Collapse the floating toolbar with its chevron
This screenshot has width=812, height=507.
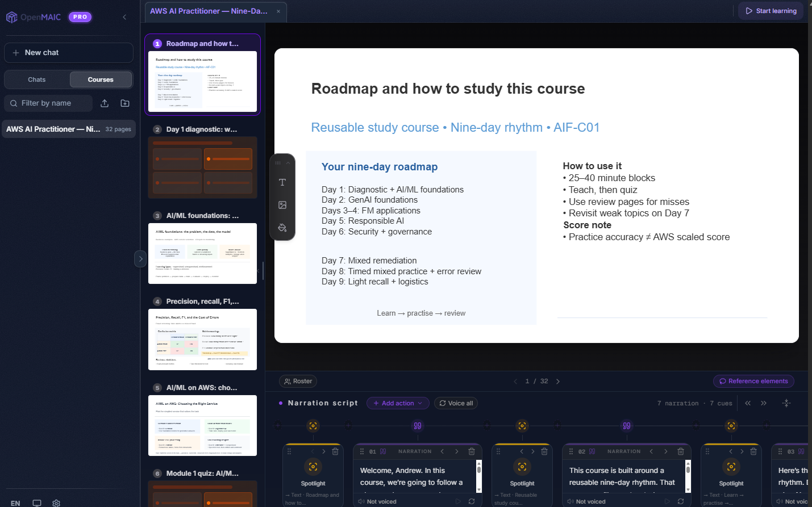point(288,163)
